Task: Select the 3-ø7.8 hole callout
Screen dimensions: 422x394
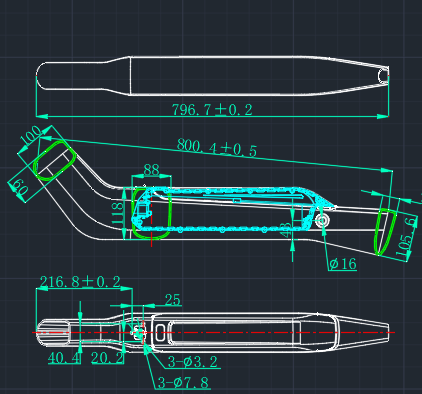Action: 183,383
